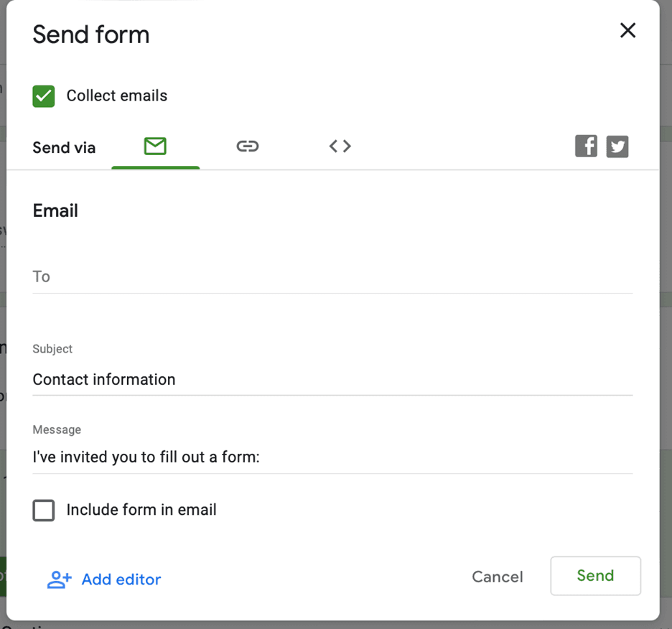Screen dimensions: 672x629
Task: Click the envelope icon under Send via
Action: coord(155,146)
